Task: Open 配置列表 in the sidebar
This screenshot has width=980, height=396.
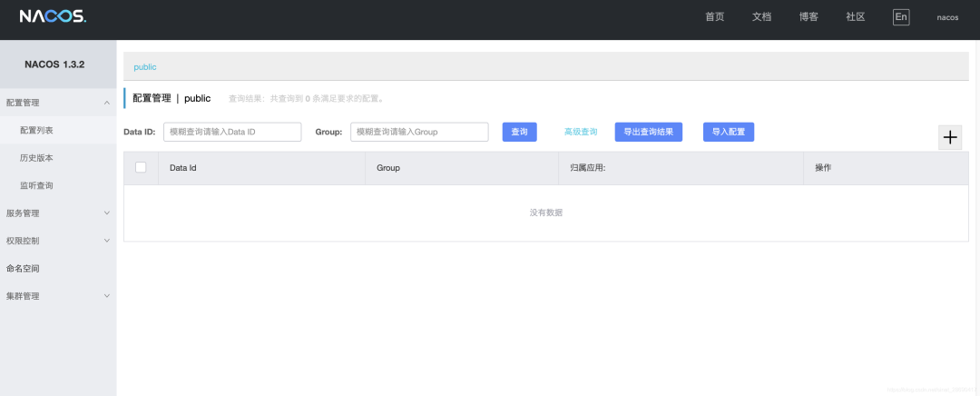Action: [36, 130]
